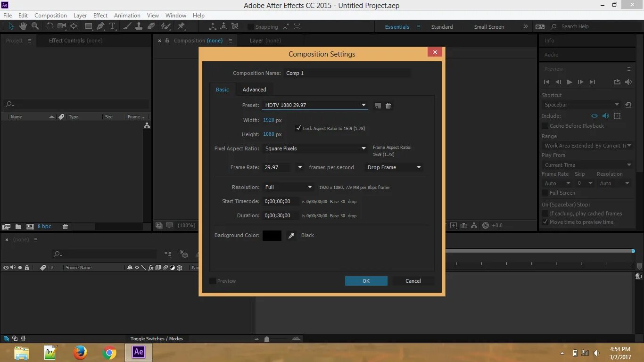Screen dimensions: 644x362
Task: Jump to first frame in Preview panel
Action: click(546, 82)
